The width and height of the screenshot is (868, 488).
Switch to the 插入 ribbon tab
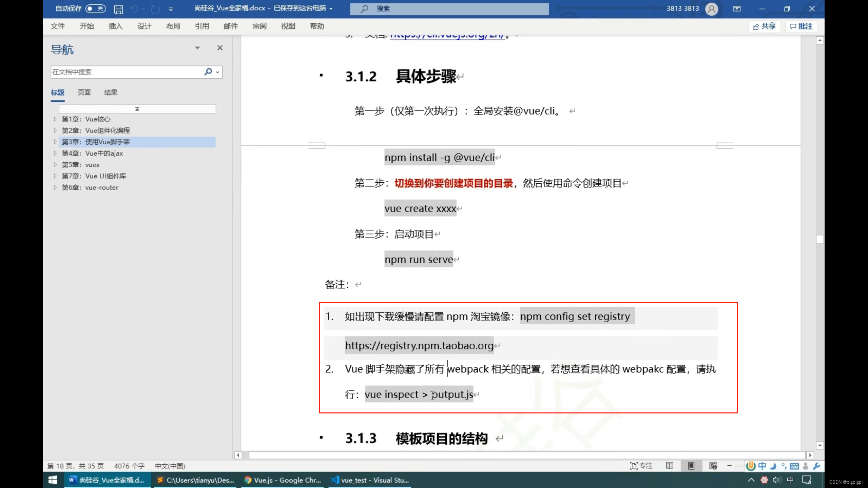[116, 26]
